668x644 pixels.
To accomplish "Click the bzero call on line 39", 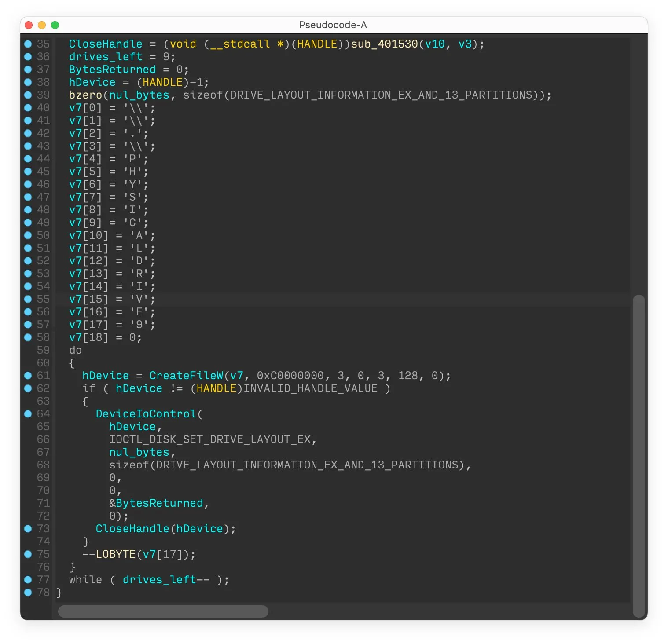I will point(85,95).
